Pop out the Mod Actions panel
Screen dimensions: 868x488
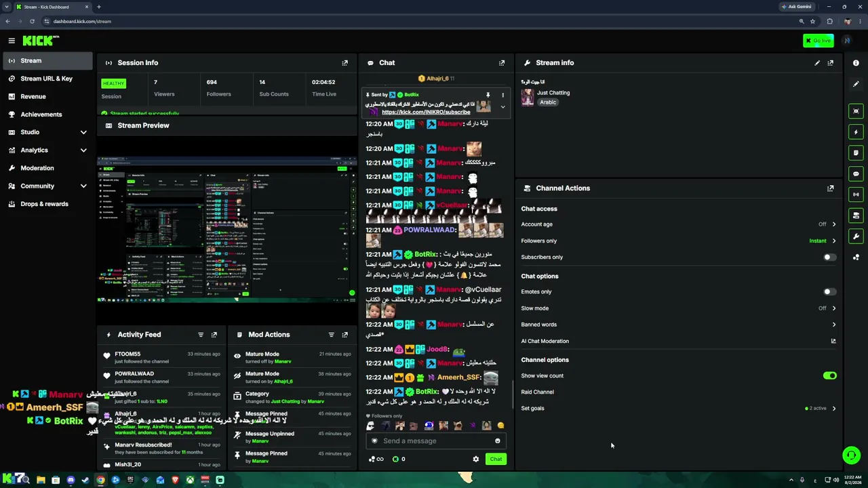click(x=345, y=335)
